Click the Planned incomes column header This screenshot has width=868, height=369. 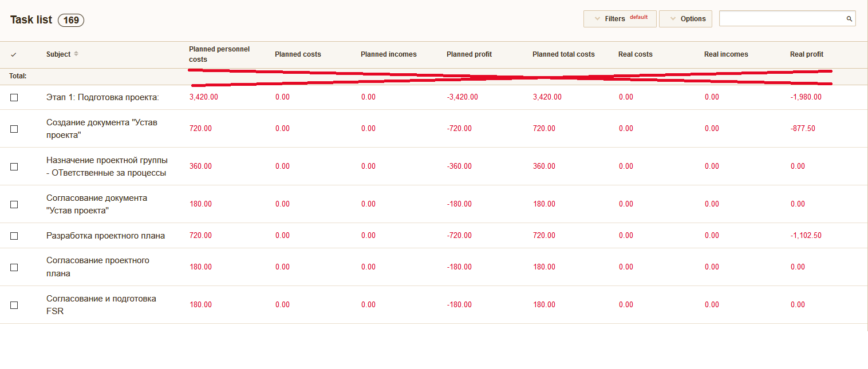[x=389, y=54]
